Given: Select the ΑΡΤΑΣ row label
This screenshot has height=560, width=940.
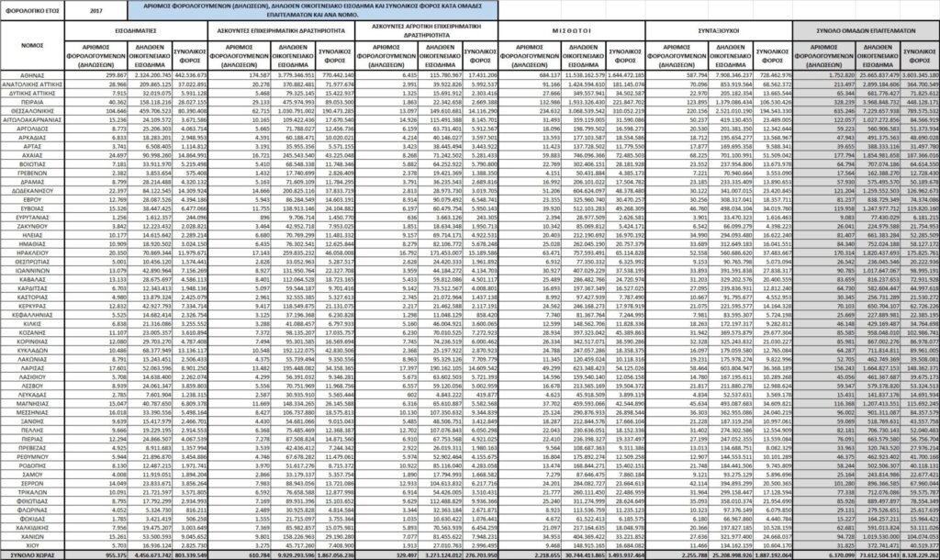Looking at the screenshot, I should click(32, 146).
